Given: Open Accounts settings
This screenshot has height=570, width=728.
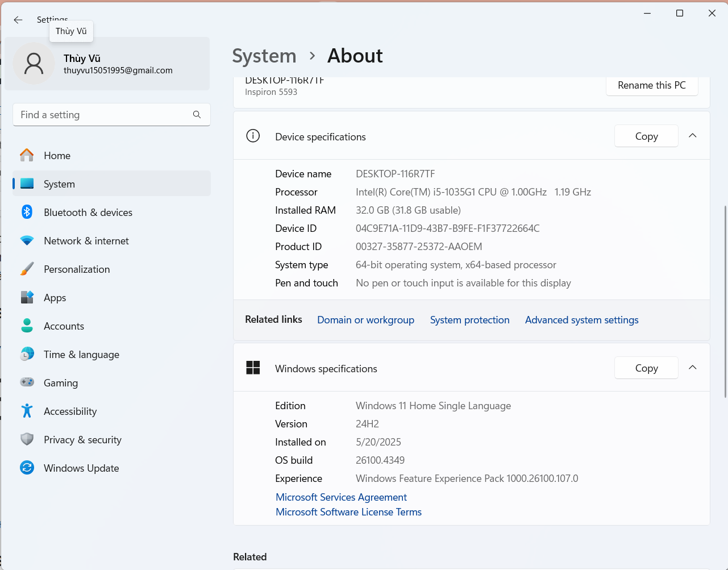Looking at the screenshot, I should [64, 326].
